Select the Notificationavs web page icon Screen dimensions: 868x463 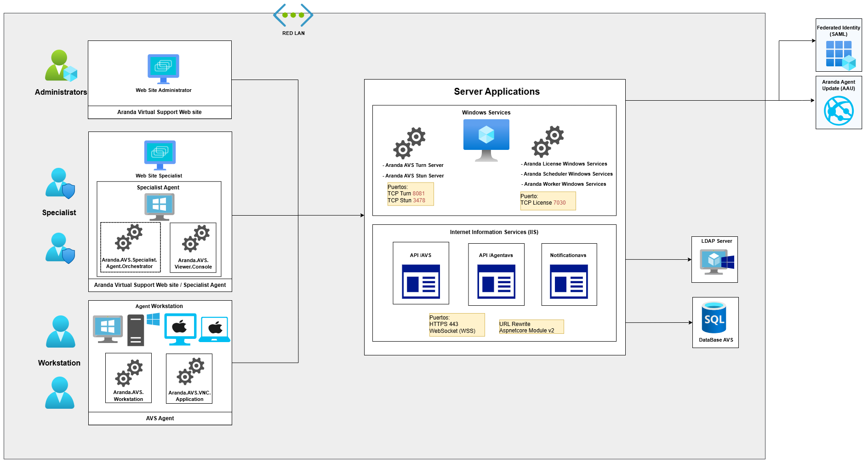pos(569,281)
